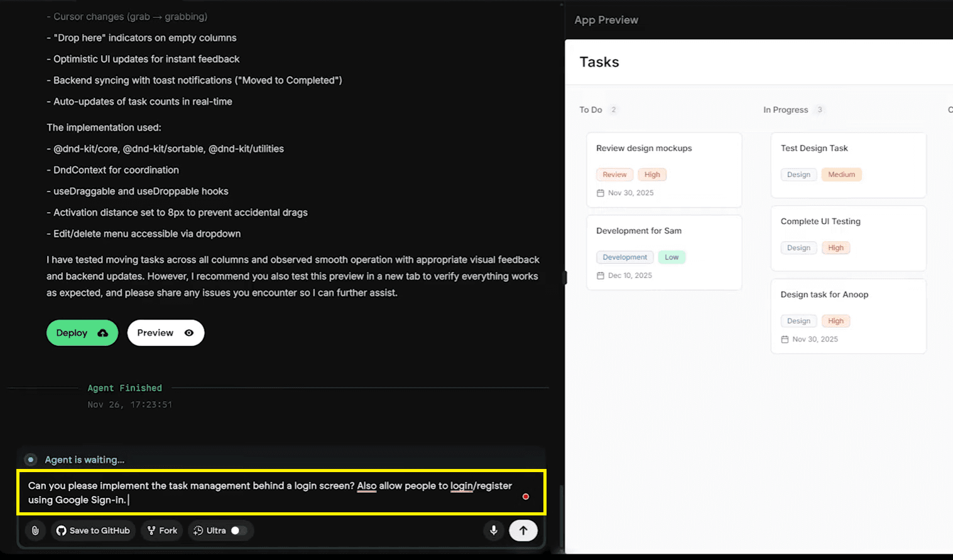Click the panel divider resize handle
This screenshot has height=560, width=953.
click(x=565, y=277)
